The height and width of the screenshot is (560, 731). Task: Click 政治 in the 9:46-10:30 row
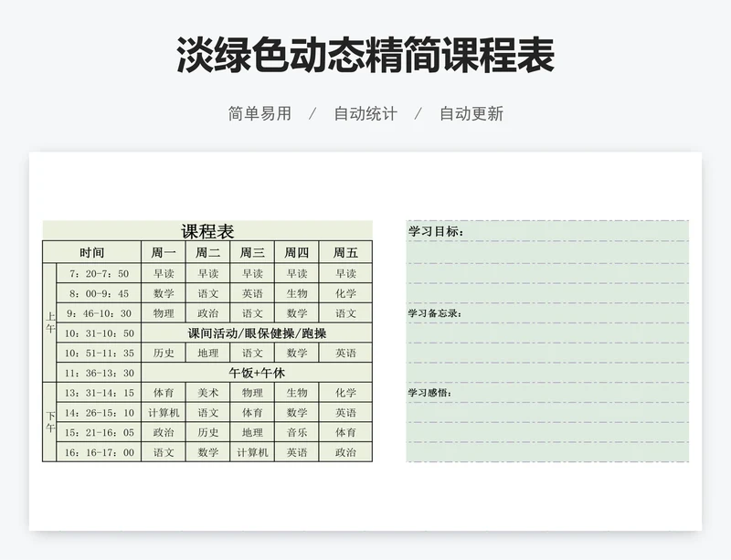208,312
